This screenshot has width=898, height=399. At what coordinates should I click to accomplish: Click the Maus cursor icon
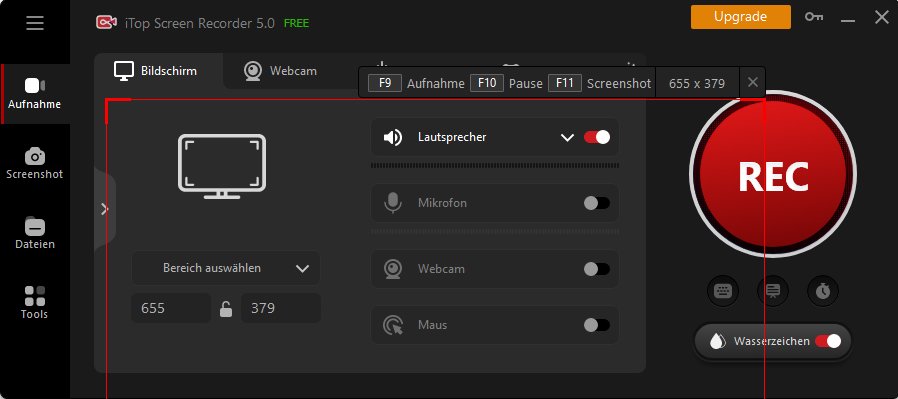(393, 325)
